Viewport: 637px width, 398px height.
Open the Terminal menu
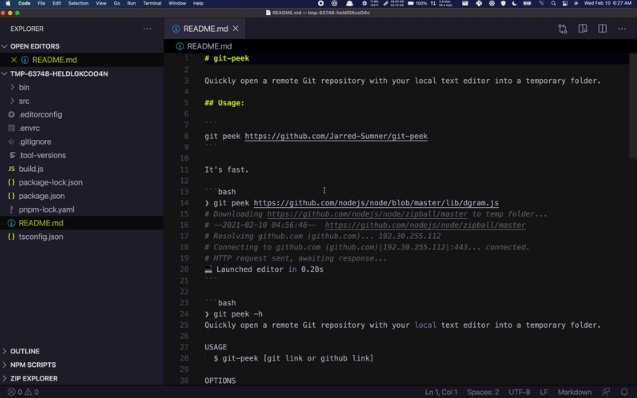point(152,3)
